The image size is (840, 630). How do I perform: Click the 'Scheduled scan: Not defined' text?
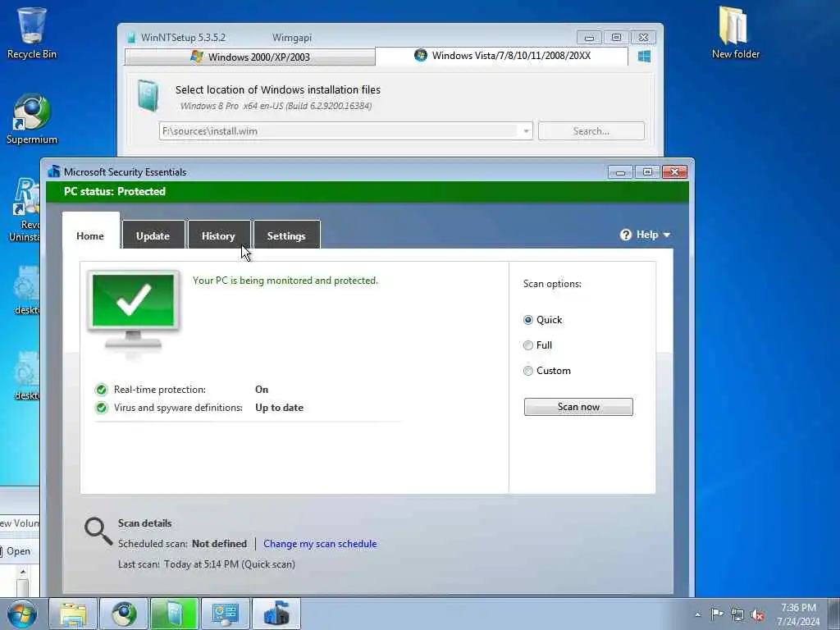click(x=182, y=544)
